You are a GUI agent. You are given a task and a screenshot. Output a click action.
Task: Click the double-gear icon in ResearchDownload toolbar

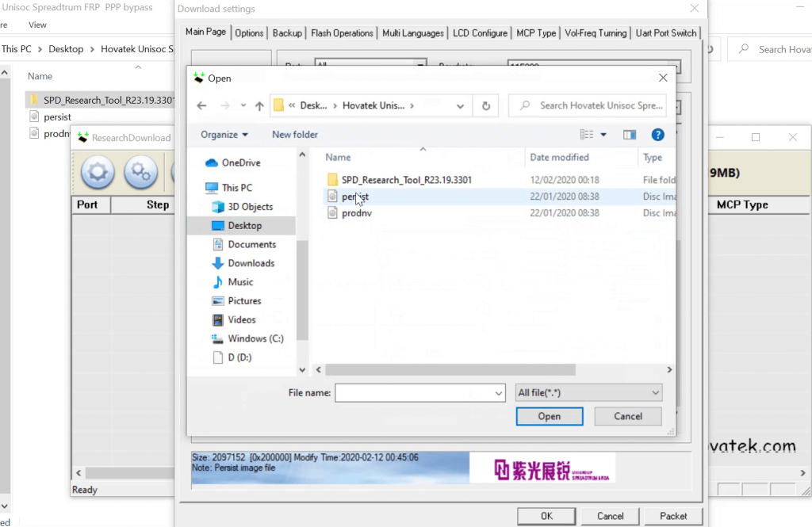click(x=141, y=173)
